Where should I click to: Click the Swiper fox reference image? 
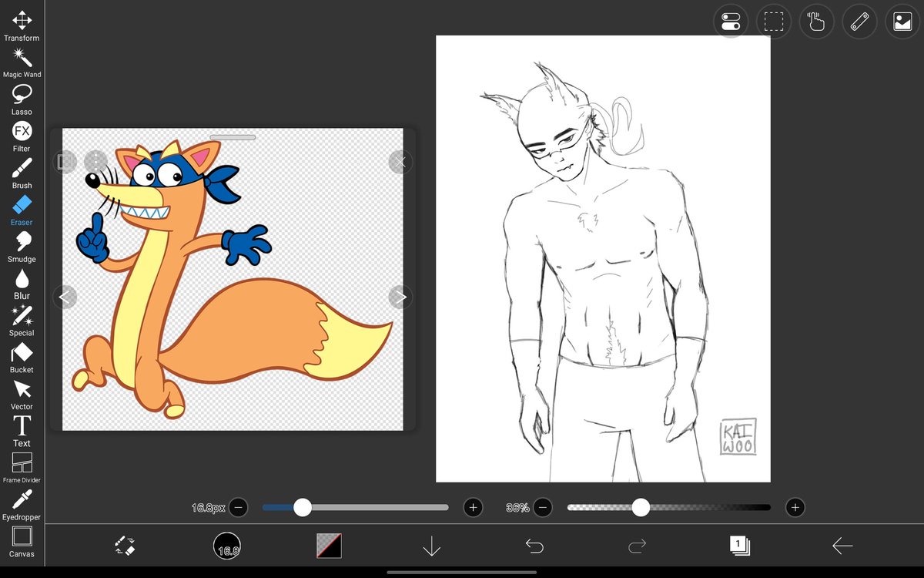coord(233,279)
